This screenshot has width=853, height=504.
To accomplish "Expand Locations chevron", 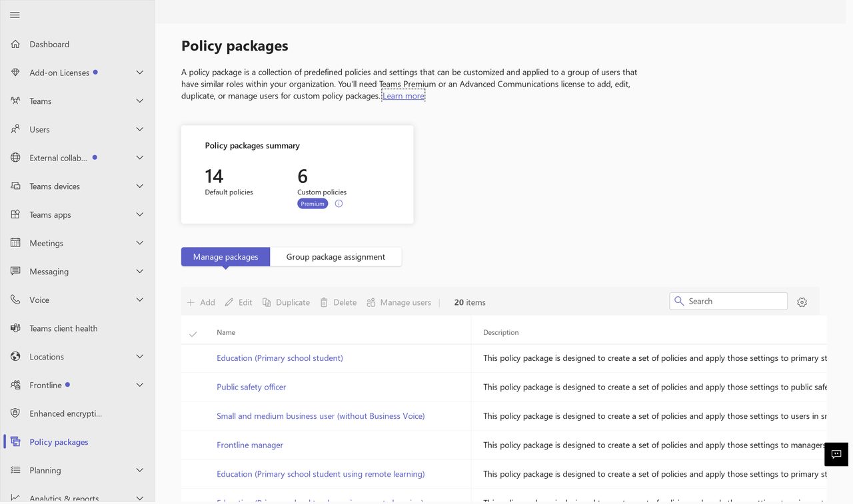I will click(x=140, y=356).
